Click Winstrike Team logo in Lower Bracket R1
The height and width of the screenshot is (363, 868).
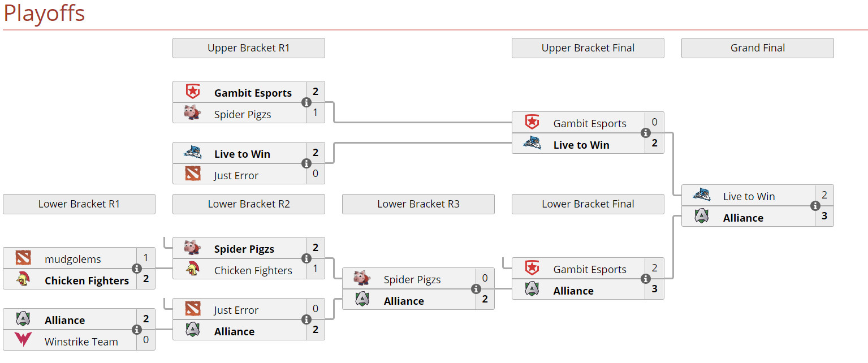point(23,340)
